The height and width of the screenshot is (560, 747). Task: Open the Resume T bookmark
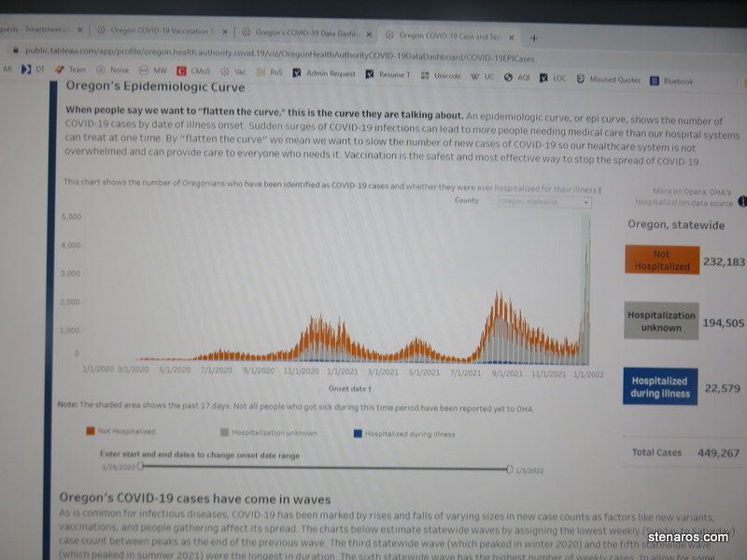pos(388,75)
